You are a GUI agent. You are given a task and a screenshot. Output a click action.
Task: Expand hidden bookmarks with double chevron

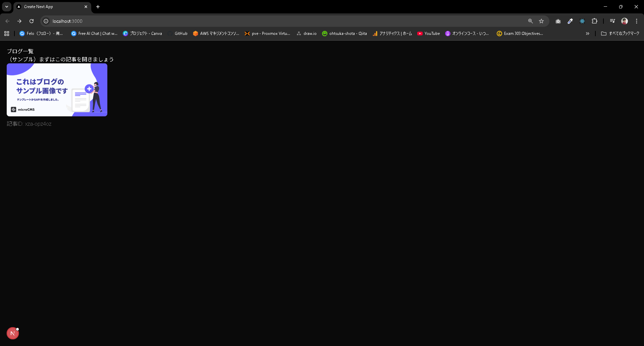[587, 34]
